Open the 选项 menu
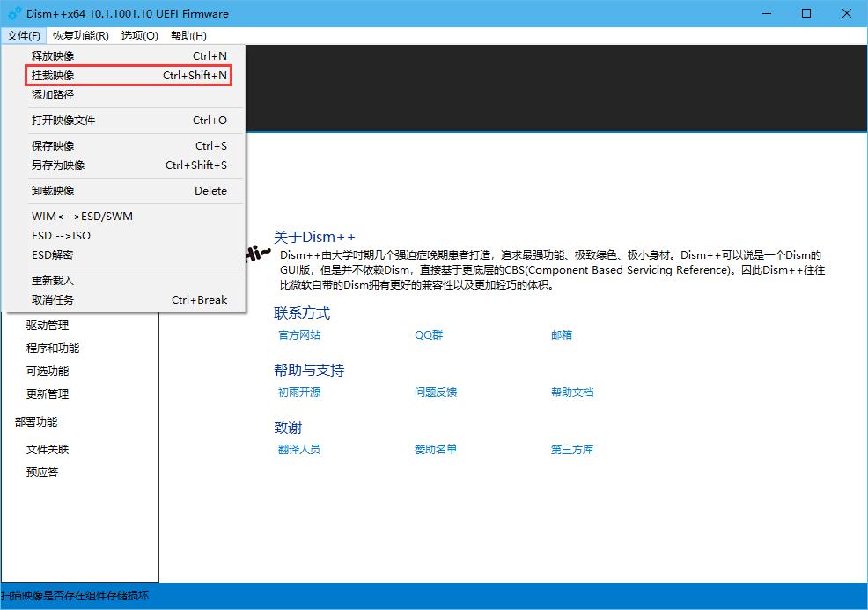868x610 pixels. [139, 35]
